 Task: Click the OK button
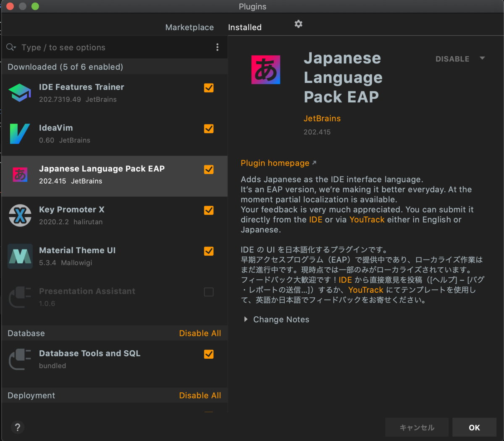pos(474,427)
